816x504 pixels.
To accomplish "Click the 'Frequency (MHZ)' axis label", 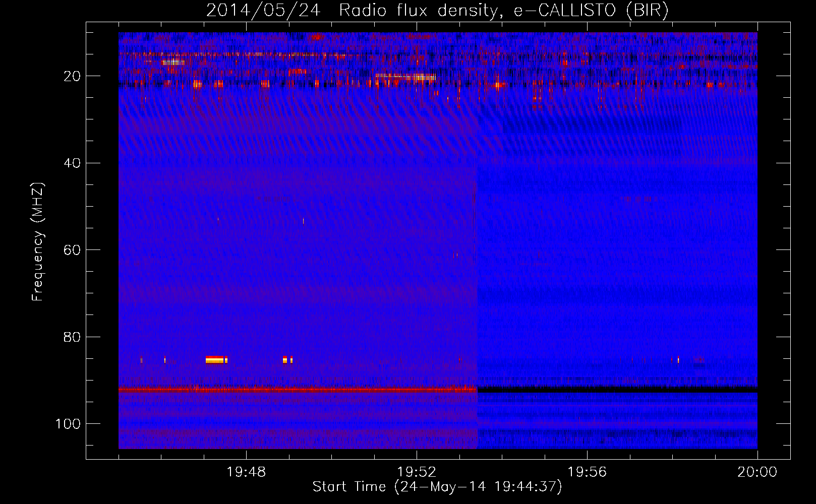I will click(38, 242).
